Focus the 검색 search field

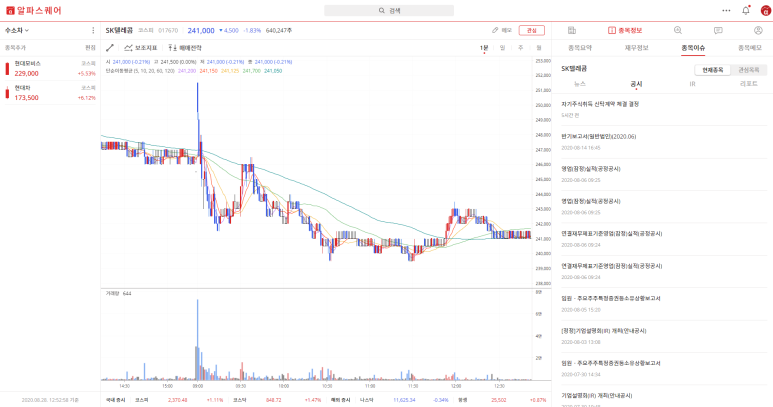(x=389, y=10)
